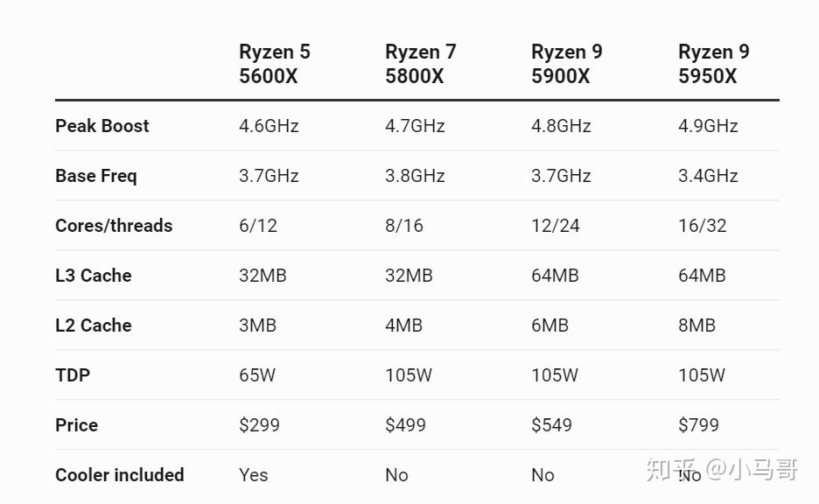
Task: Click the Price row label
Action: pos(76,425)
